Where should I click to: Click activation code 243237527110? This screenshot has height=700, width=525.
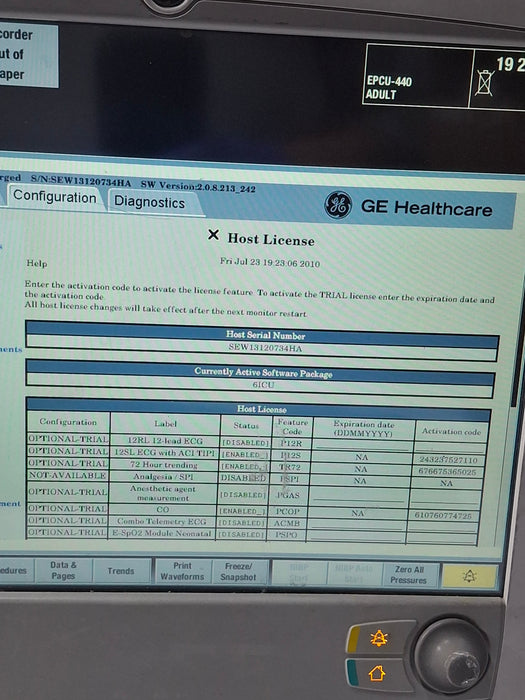pos(448,459)
